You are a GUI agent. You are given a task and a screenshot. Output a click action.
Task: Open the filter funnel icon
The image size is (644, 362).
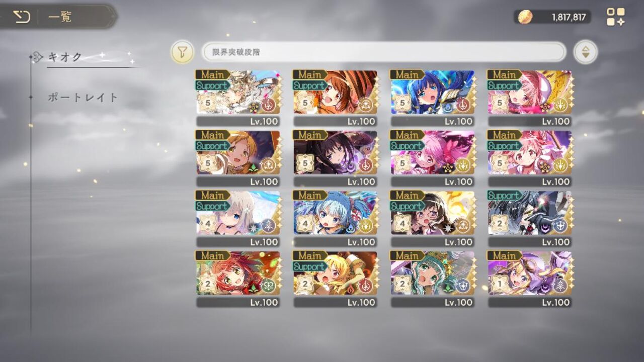click(183, 52)
